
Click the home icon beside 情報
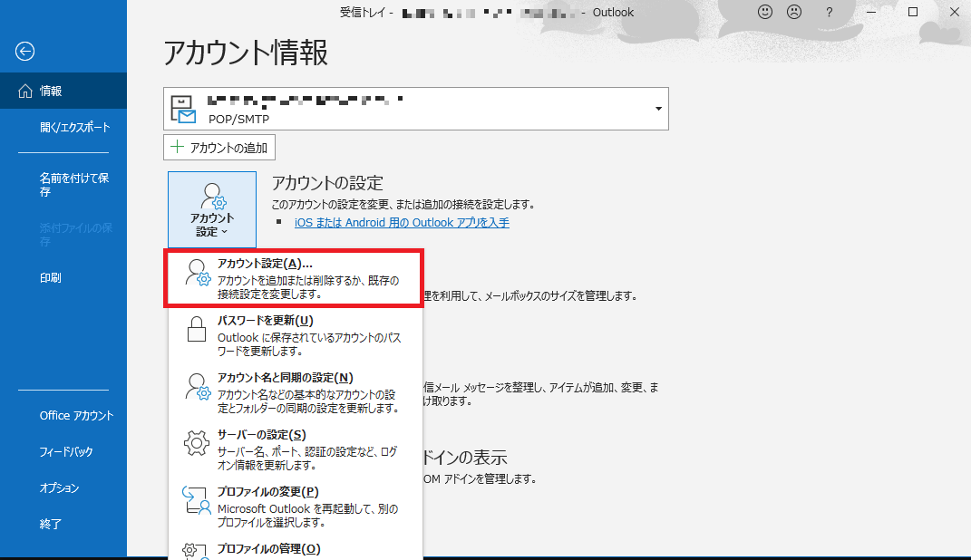pos(24,91)
